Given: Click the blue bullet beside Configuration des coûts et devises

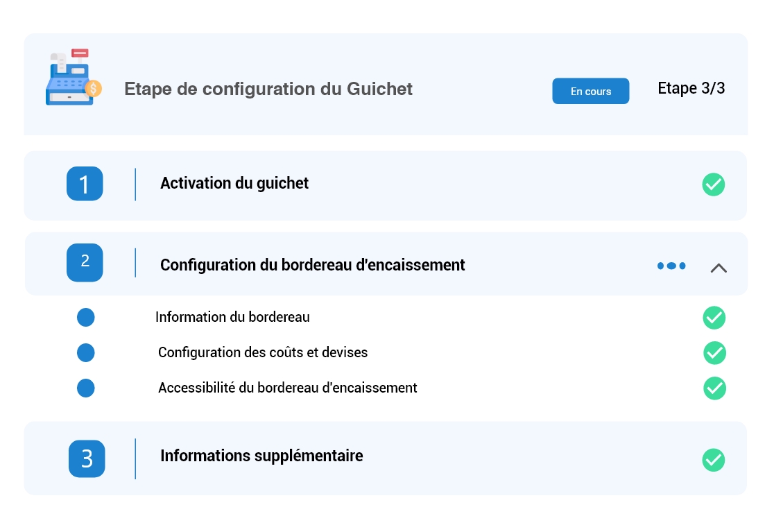Looking at the screenshot, I should [86, 352].
